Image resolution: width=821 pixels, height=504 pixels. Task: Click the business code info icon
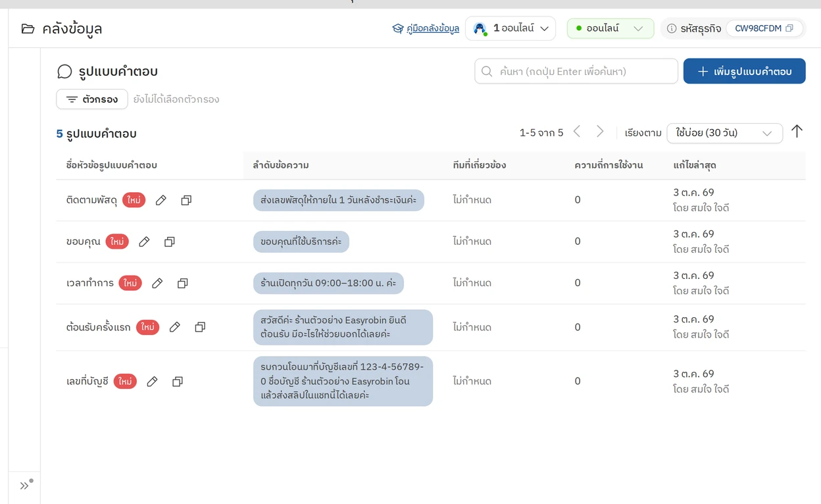tap(672, 28)
